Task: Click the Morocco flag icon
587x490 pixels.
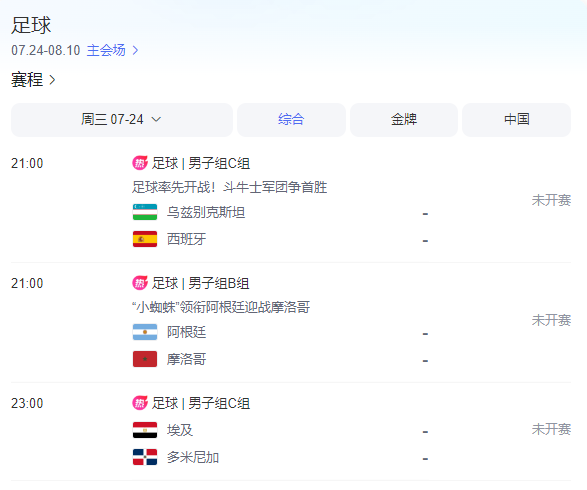Action: pyautogui.click(x=145, y=359)
